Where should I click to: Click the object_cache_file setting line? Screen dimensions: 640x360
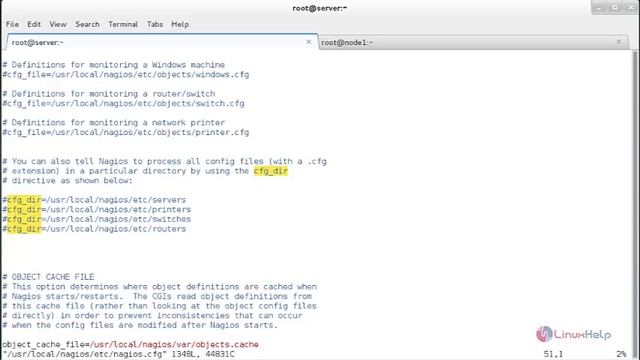coord(130,344)
